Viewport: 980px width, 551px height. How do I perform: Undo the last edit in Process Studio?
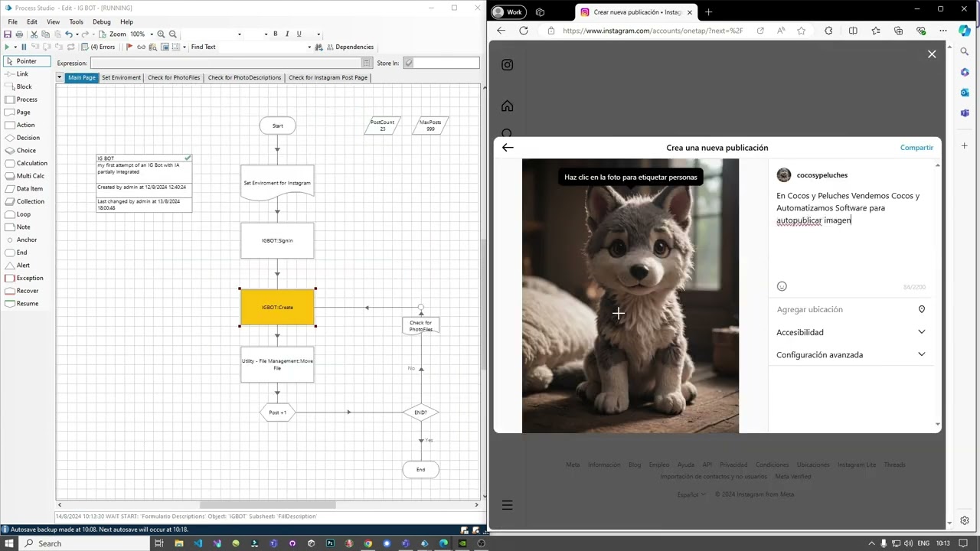point(69,34)
